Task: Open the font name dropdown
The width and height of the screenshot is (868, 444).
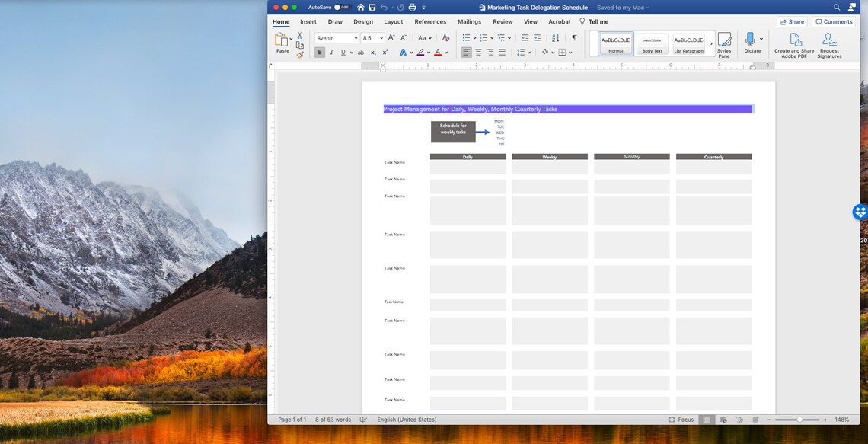Action: (x=355, y=37)
